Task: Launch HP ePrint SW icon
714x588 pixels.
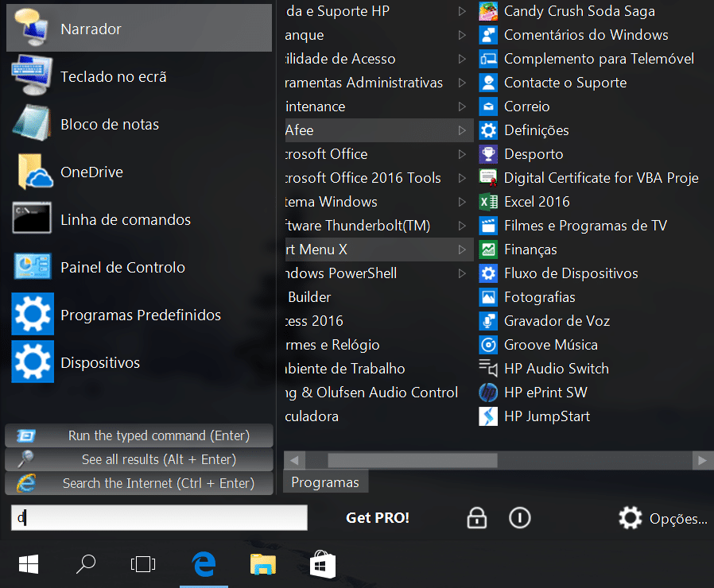Action: pyautogui.click(x=488, y=393)
